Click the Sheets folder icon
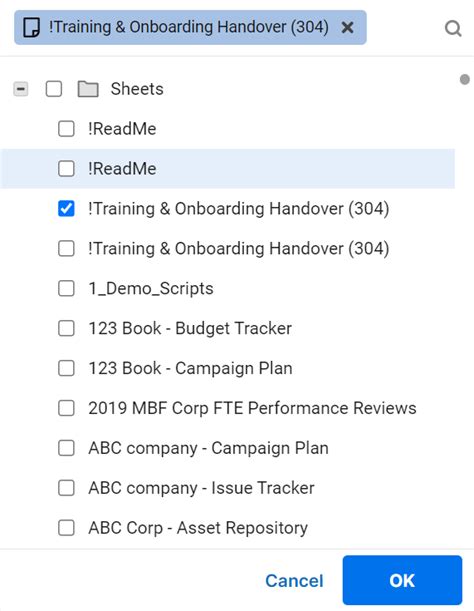This screenshot has height=611, width=474. click(x=88, y=89)
